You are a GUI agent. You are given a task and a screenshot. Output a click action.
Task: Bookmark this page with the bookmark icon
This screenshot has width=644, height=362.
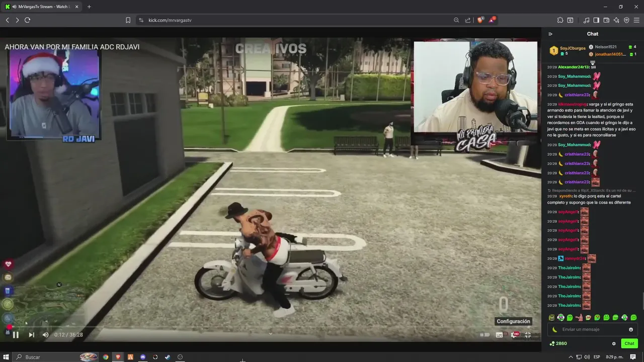128,20
